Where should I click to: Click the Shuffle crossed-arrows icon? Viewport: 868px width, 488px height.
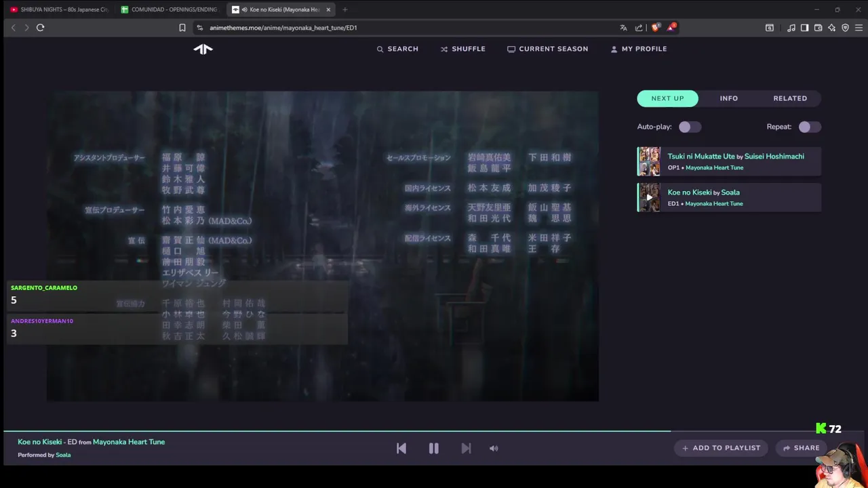[x=444, y=49]
